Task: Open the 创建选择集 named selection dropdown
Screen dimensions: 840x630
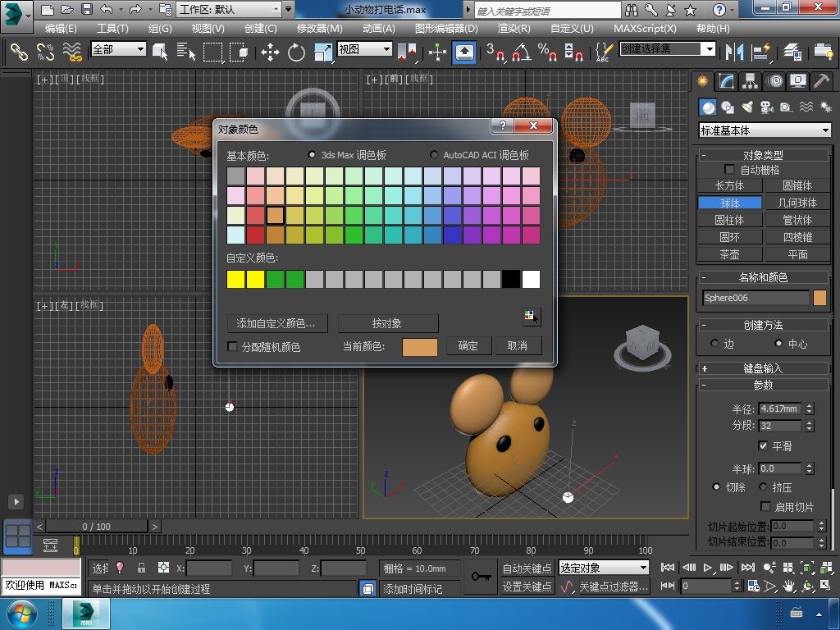Action: point(668,49)
